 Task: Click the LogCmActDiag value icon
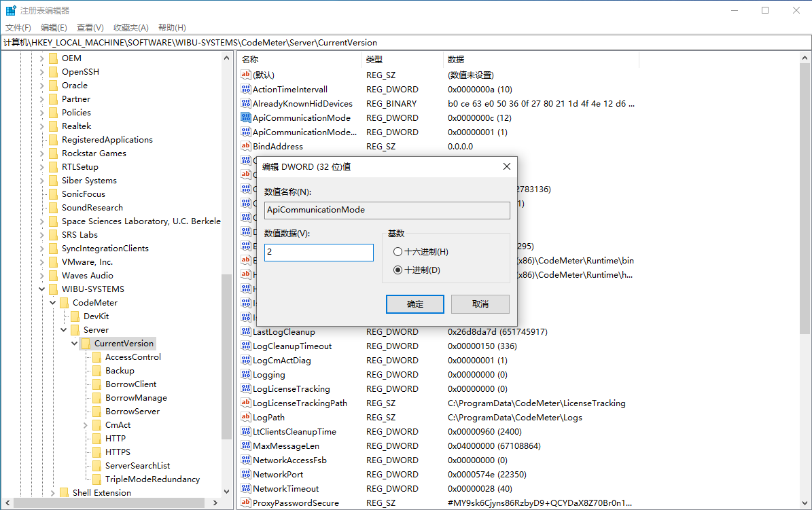[x=246, y=360]
